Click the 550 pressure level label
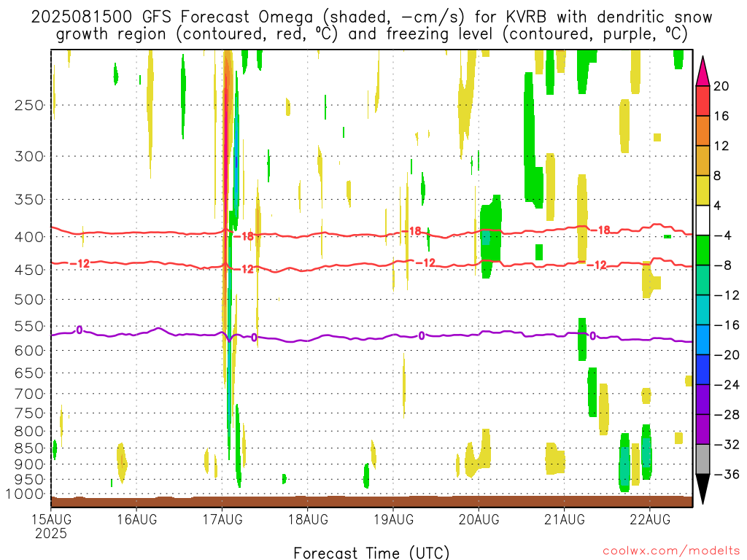747x560 pixels. pyautogui.click(x=29, y=326)
